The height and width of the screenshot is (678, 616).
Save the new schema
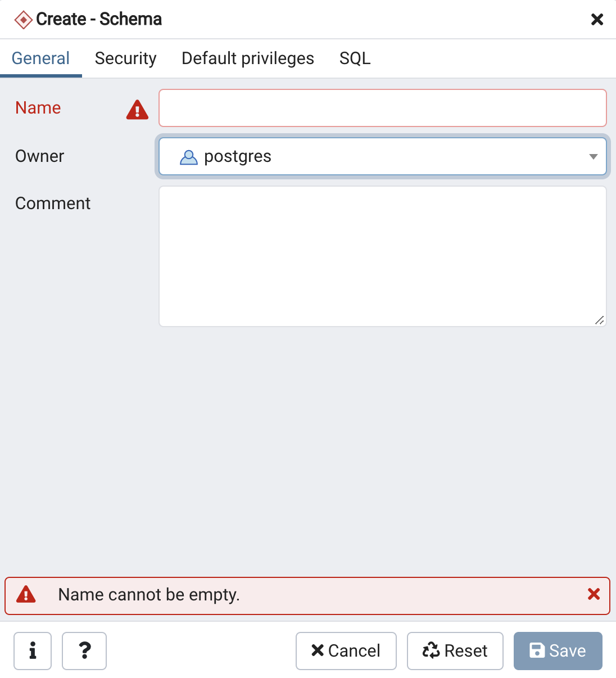click(558, 650)
